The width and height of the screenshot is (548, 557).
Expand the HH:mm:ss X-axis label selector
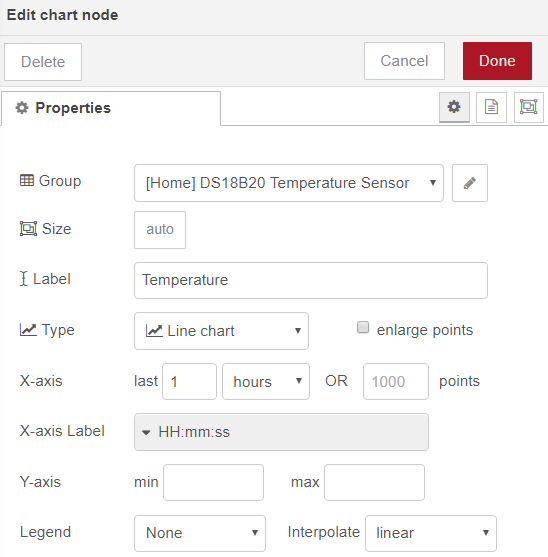(281, 432)
